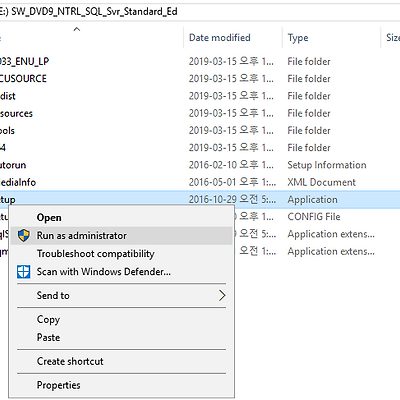
Task: Click the XML Document type cell
Action: point(322,182)
